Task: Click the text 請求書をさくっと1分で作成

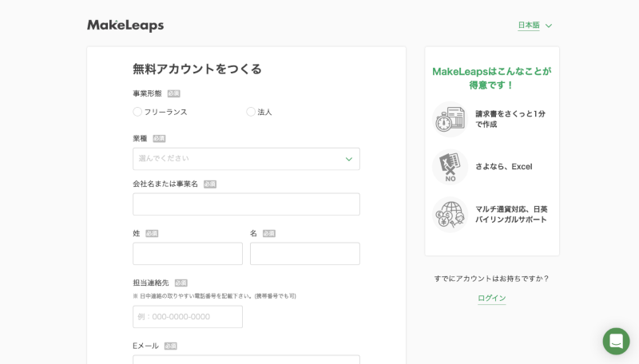Action: [x=510, y=119]
